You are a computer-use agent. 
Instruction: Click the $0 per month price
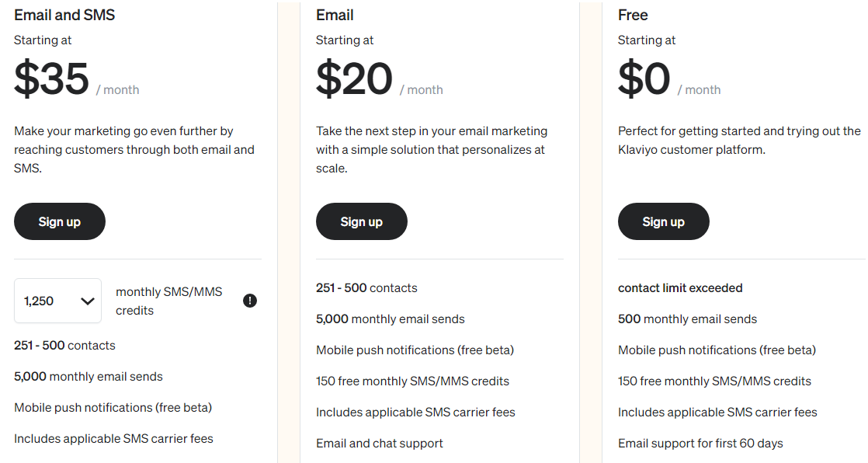[669, 79]
